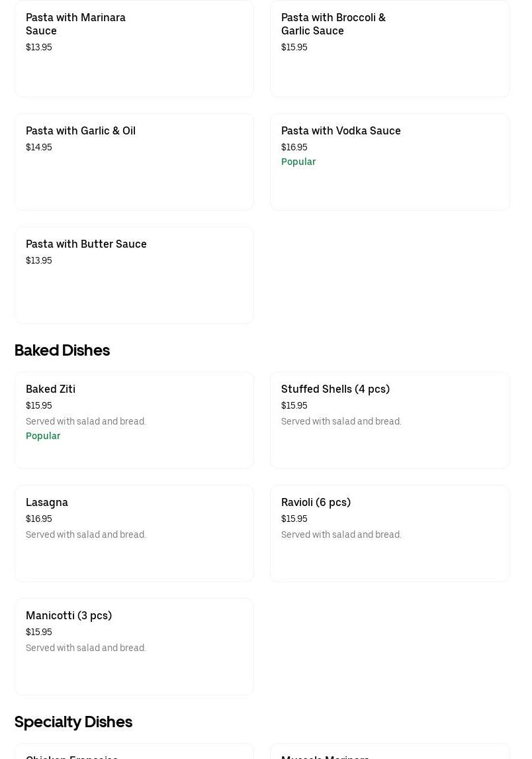
Task: Click the $14.95 price of Garlic & Oil pasta
Action: pos(39,148)
